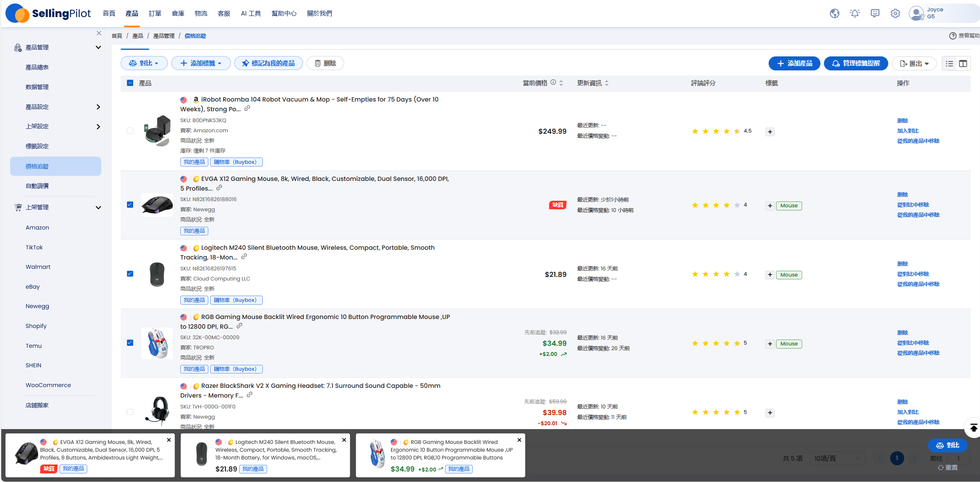Click the iRobot Roomba product thumbnail
The height and width of the screenshot is (482, 980).
(x=157, y=130)
